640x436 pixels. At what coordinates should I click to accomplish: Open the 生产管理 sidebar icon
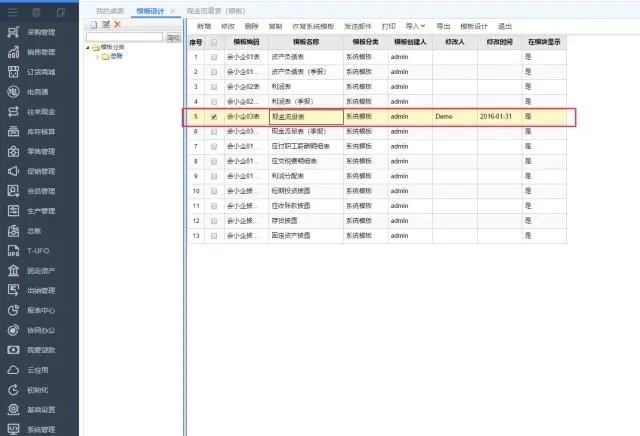[x=13, y=211]
